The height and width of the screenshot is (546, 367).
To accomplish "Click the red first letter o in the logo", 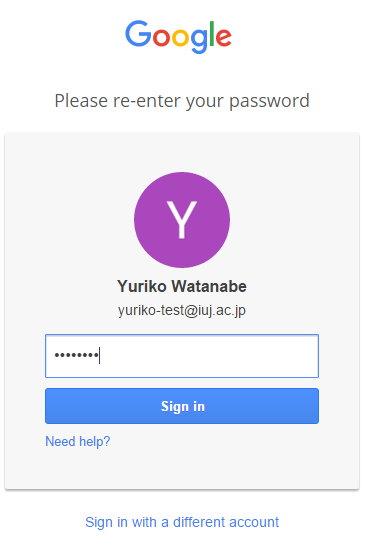I will 161,38.
